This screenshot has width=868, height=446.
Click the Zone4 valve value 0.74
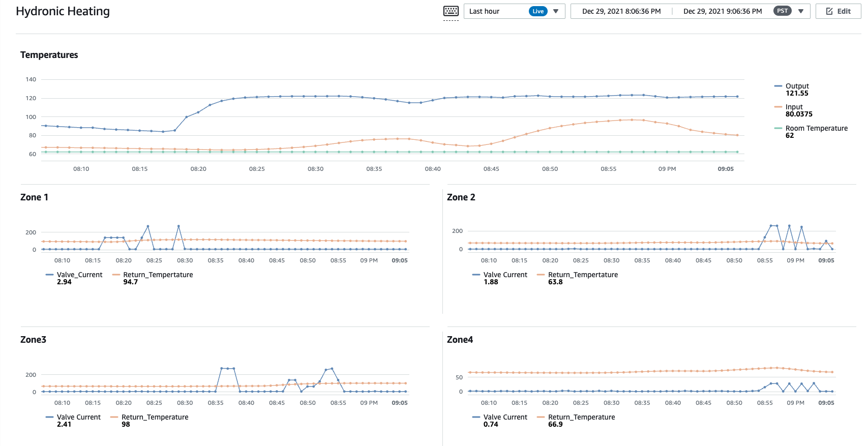point(491,424)
